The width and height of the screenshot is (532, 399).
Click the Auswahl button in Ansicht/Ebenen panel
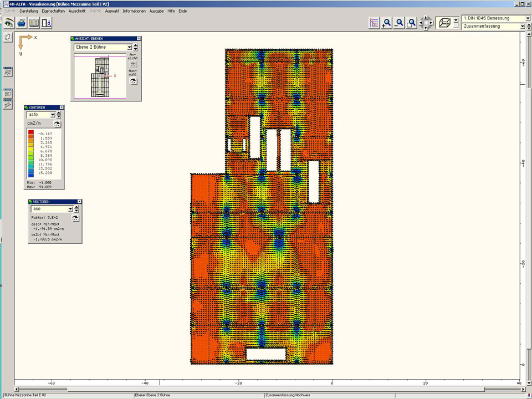133,81
